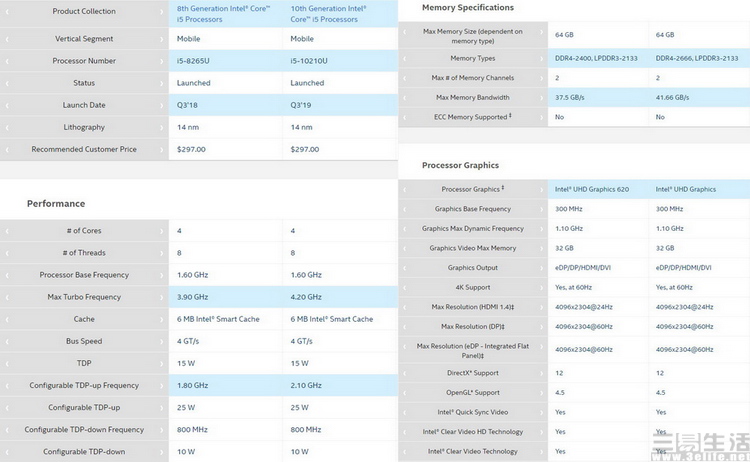This screenshot has height=462, width=750.
Task: Click the Memory Specifications section heading
Action: [x=468, y=8]
